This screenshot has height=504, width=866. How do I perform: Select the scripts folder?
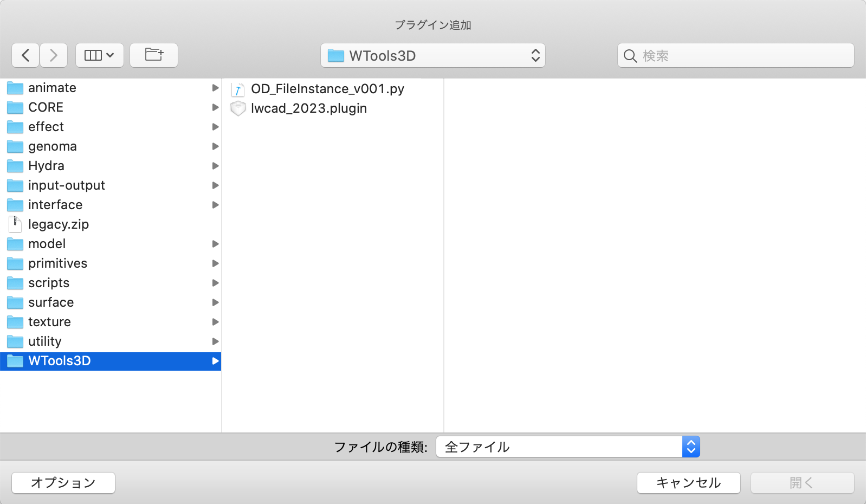(x=49, y=283)
